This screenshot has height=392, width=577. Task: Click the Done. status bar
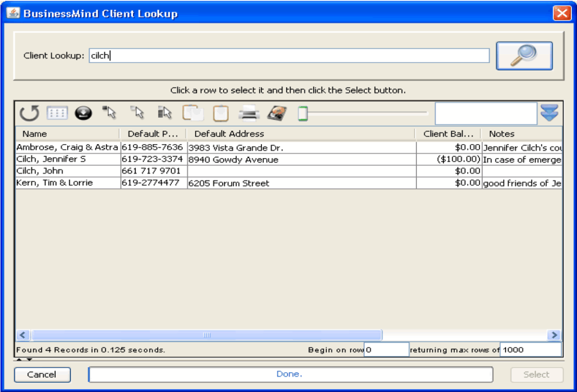coord(290,375)
